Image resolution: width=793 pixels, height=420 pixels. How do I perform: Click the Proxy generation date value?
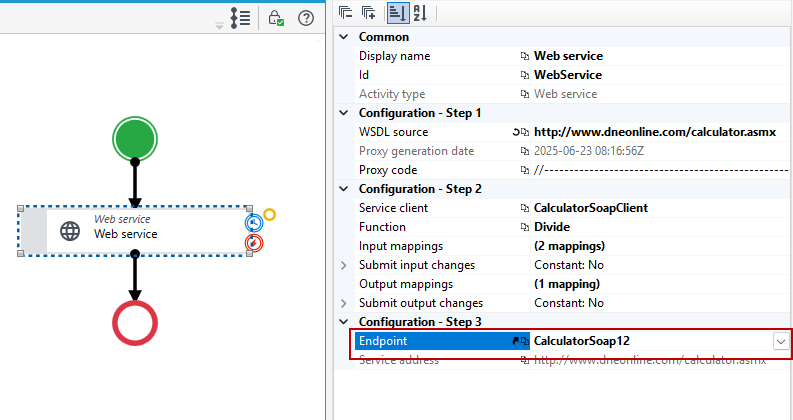tap(589, 151)
